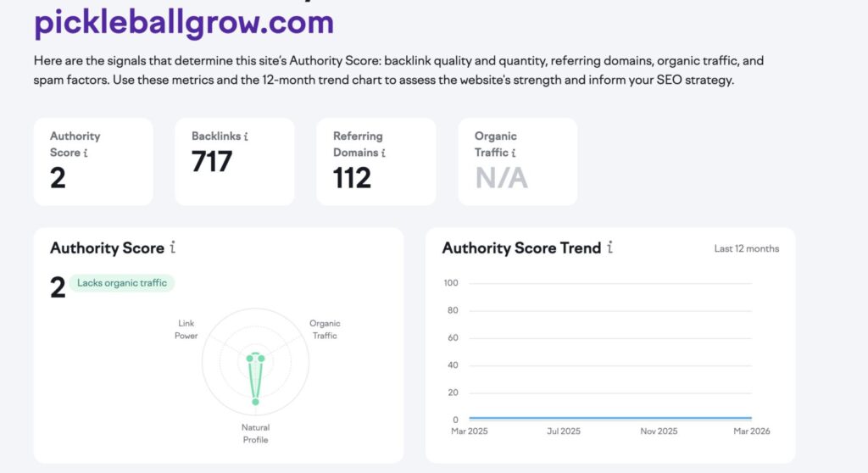Image resolution: width=868 pixels, height=473 pixels.
Task: Click info icon beside Authority Score chart heading
Action: pyautogui.click(x=173, y=248)
